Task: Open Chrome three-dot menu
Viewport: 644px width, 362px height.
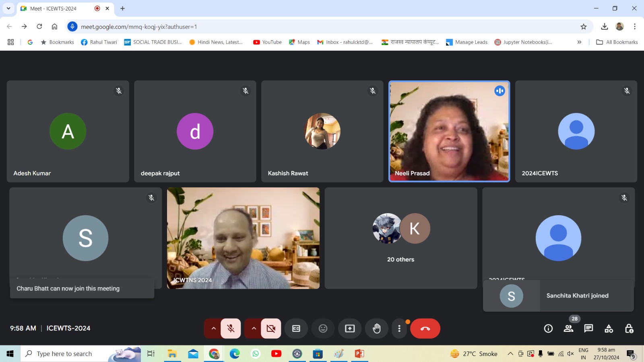Action: (635, 27)
